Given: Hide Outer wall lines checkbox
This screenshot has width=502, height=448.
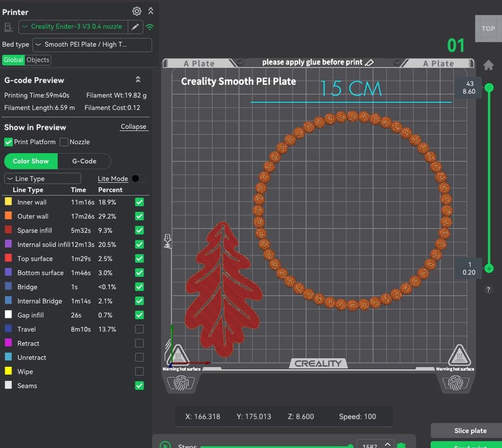Looking at the screenshot, I should click(x=139, y=216).
